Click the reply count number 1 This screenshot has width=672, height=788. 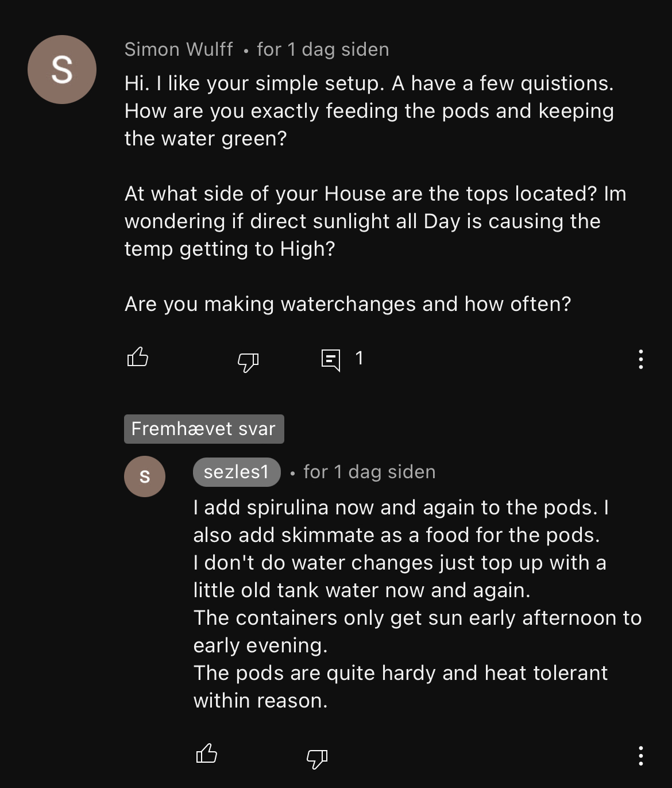[360, 359]
